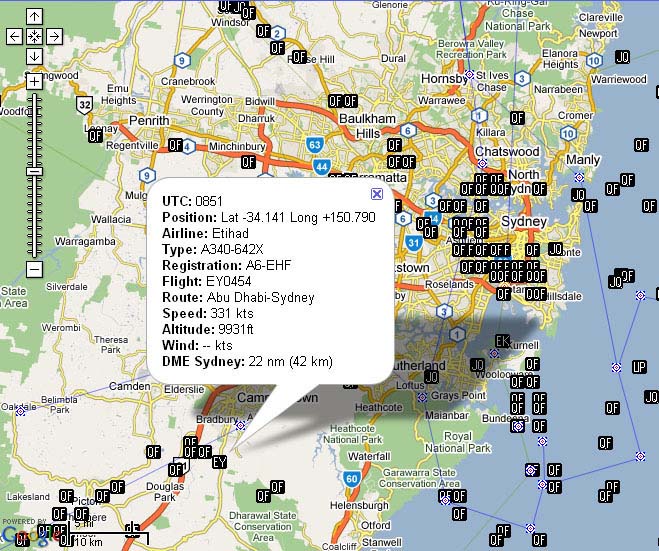Click the waypoint marker east of Manly
659x551 pixels.
[x=580, y=178]
